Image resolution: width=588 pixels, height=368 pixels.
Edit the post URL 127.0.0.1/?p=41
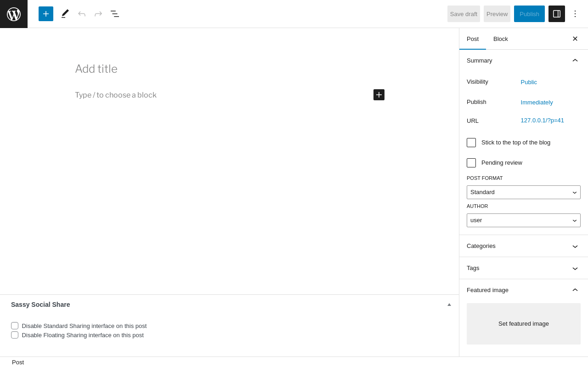coord(542,121)
